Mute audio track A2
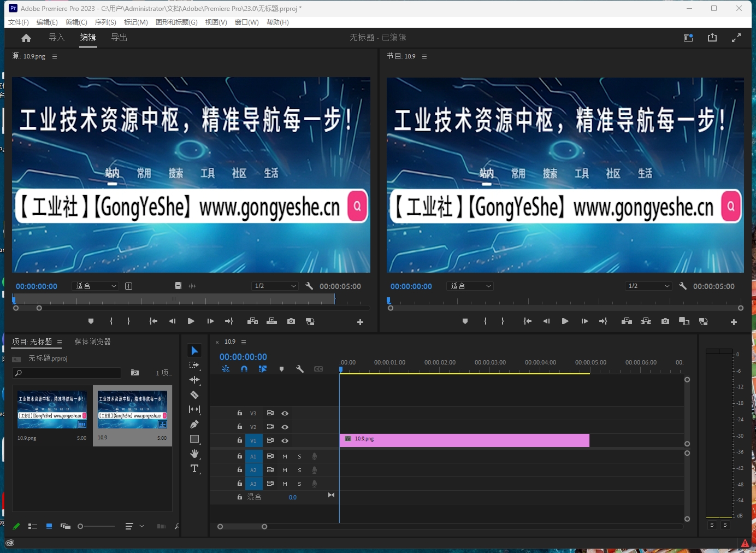 coord(285,470)
